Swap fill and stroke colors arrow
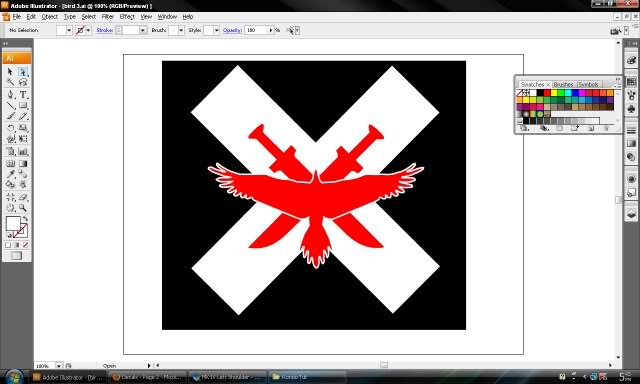640x384 pixels. click(25, 219)
